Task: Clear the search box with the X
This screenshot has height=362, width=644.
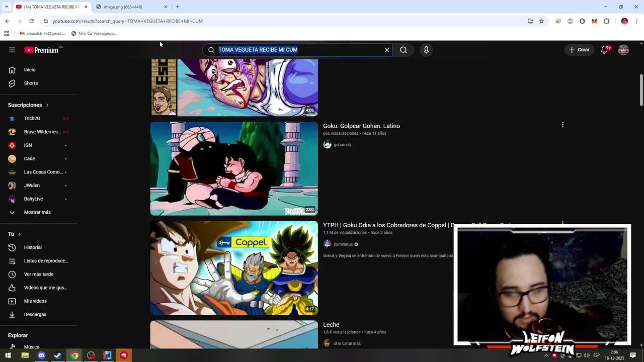Action: tap(387, 50)
